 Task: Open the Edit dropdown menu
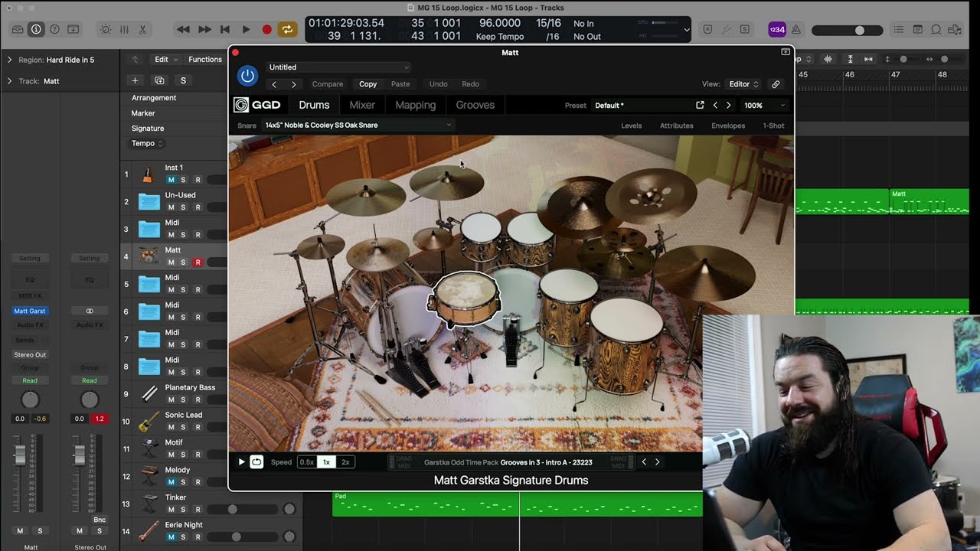coord(166,59)
